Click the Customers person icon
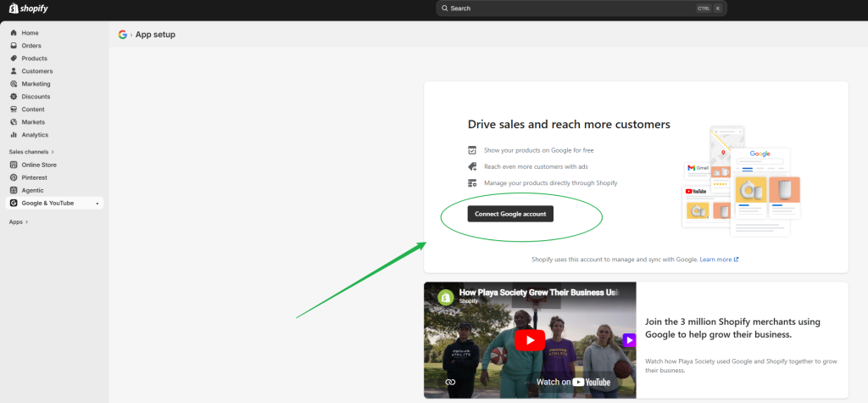This screenshot has width=868, height=403. (14, 71)
